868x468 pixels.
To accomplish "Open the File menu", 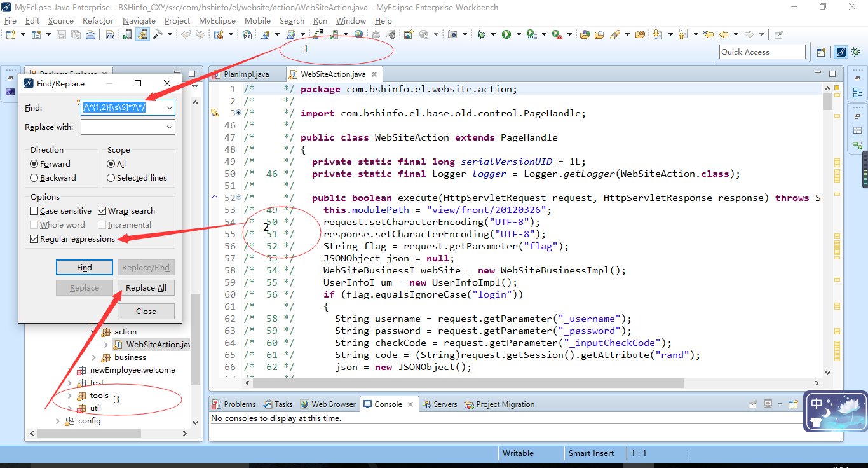I will coord(11,20).
